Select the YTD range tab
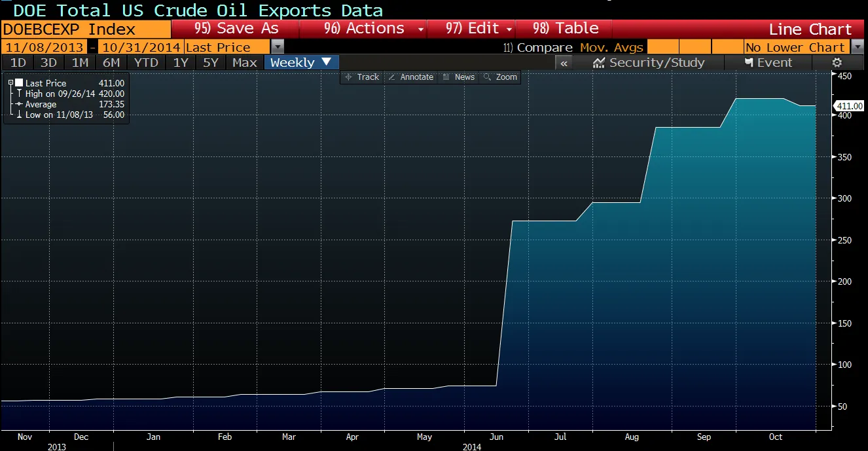 click(146, 63)
